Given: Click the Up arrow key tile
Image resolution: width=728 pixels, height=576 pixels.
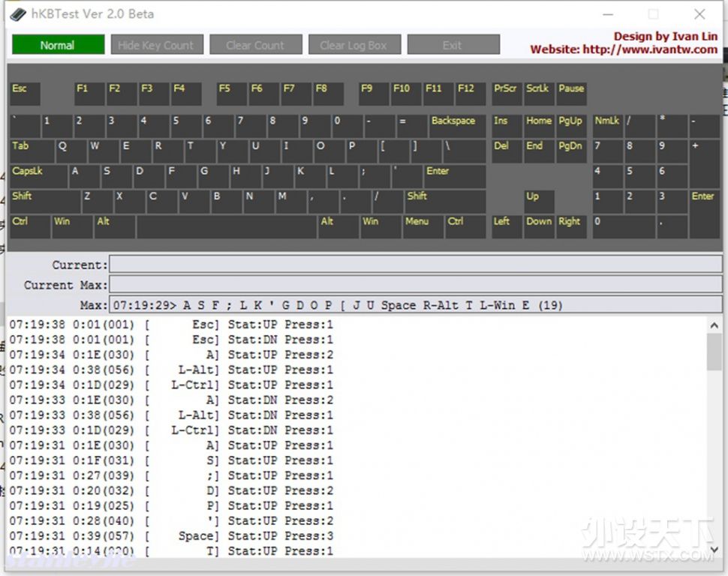Looking at the screenshot, I should (x=539, y=202).
